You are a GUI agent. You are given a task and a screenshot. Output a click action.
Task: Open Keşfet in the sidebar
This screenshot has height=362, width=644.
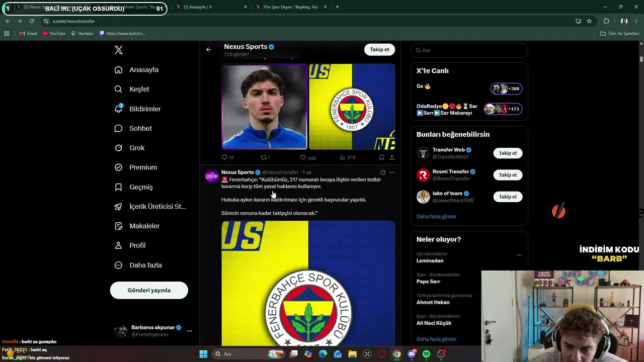click(x=132, y=89)
